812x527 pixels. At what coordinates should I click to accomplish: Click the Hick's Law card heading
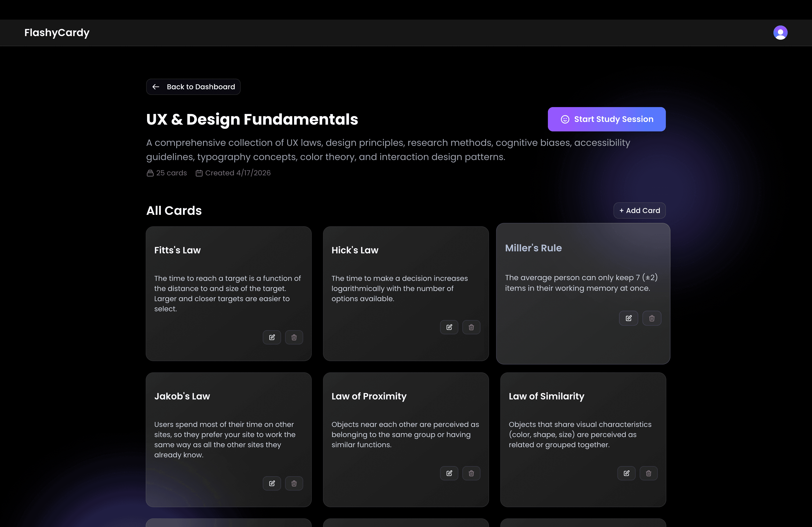(355, 250)
